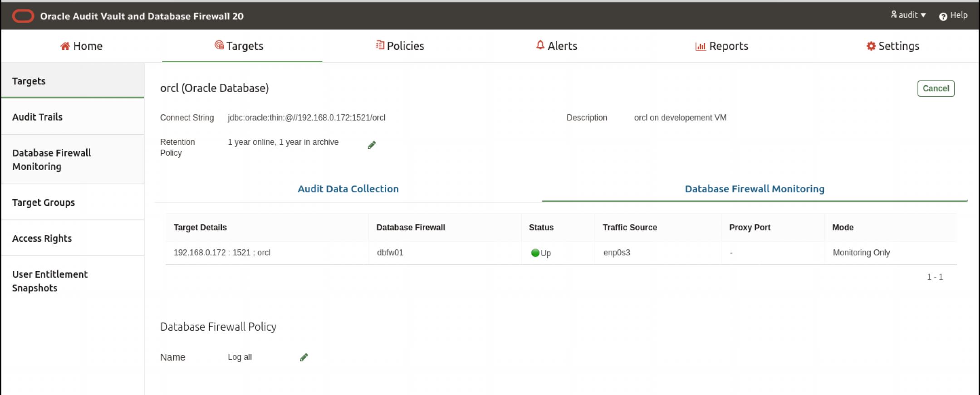Edit retention policy pencil icon
Image resolution: width=980 pixels, height=395 pixels.
[x=372, y=145]
